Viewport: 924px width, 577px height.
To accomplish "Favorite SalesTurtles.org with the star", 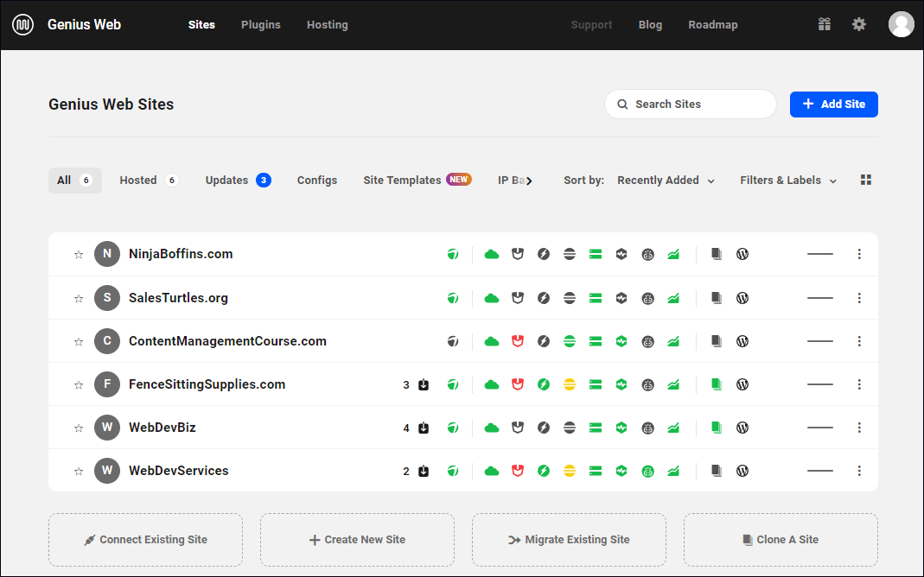I will (79, 299).
